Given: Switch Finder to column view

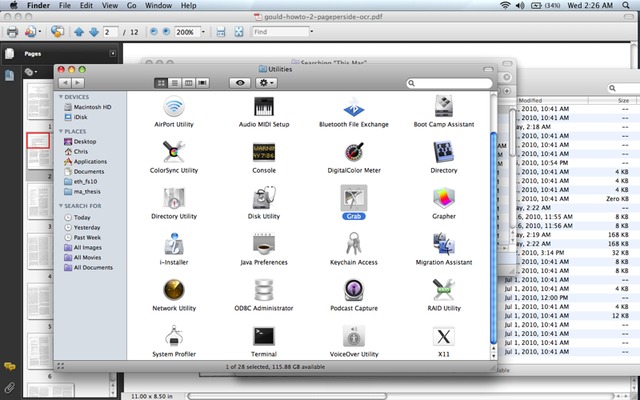Looking at the screenshot, I should click(x=188, y=83).
